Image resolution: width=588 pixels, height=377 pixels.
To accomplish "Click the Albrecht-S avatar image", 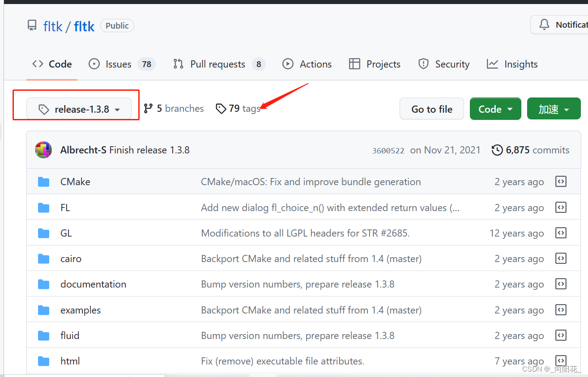I will coord(43,150).
